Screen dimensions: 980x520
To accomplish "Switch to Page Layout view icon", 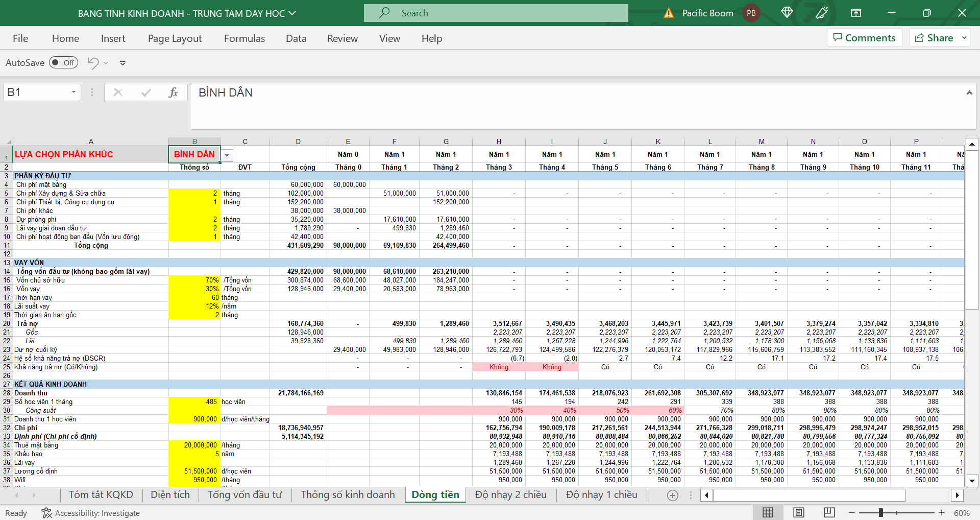I will (x=799, y=512).
